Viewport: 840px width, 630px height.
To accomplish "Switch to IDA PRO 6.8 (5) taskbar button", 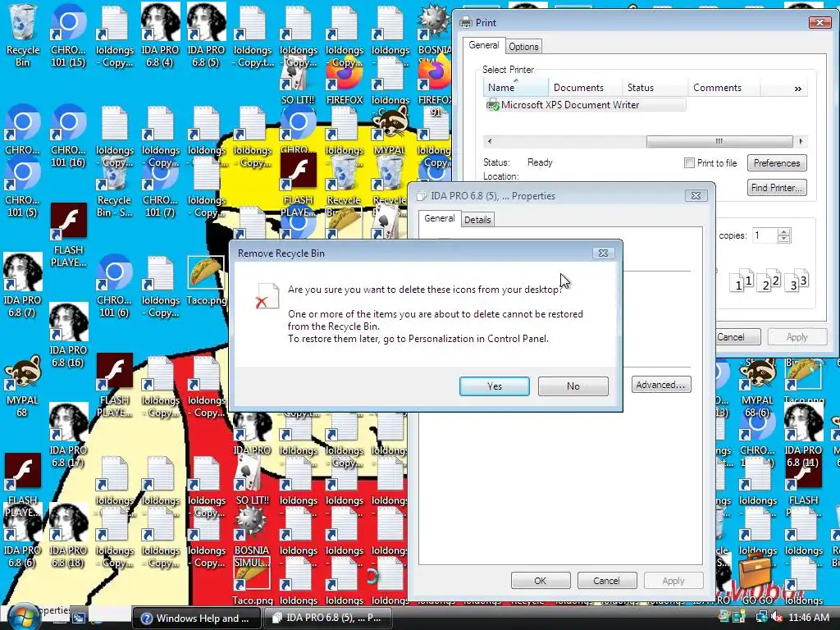I will coord(327,619).
